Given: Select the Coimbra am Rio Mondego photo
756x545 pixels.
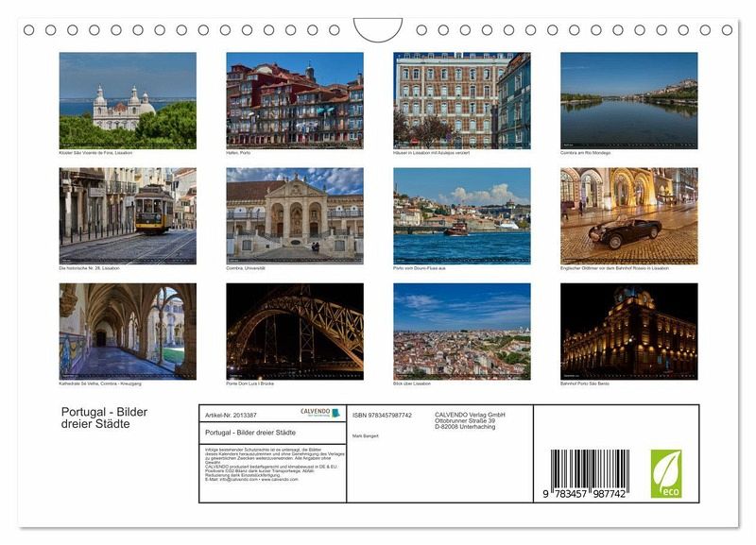Looking at the screenshot, I should pos(628,100).
